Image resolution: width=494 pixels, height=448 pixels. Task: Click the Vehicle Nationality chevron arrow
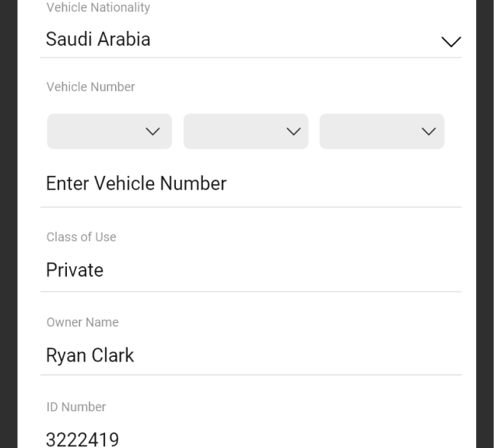pyautogui.click(x=451, y=41)
